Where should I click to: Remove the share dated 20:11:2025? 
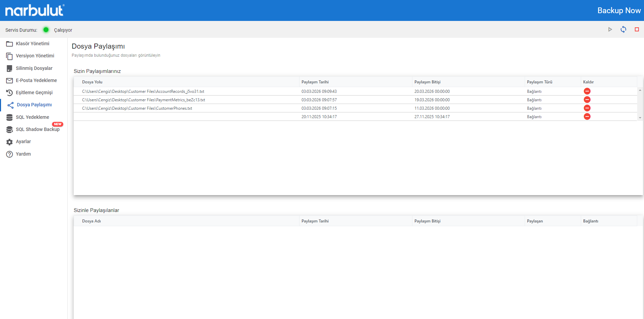[587, 116]
